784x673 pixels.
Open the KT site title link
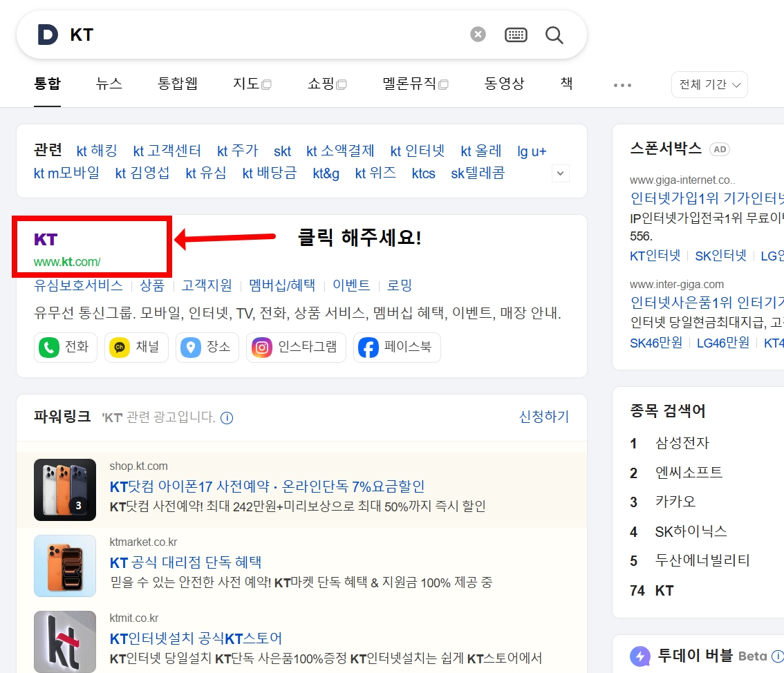[46, 239]
